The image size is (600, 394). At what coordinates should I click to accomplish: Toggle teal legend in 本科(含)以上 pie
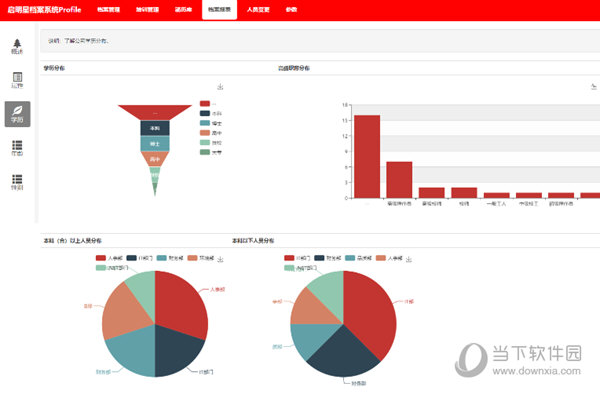point(170,258)
